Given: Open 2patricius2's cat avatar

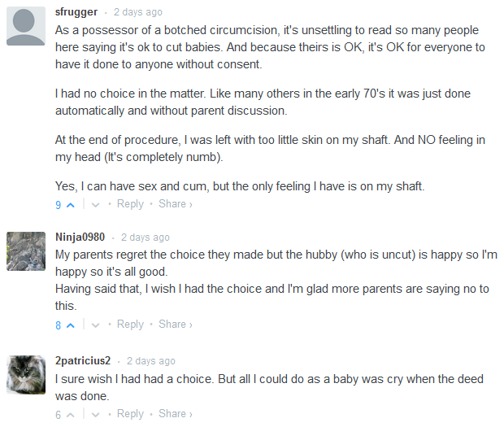Looking at the screenshot, I should pyautogui.click(x=25, y=375).
